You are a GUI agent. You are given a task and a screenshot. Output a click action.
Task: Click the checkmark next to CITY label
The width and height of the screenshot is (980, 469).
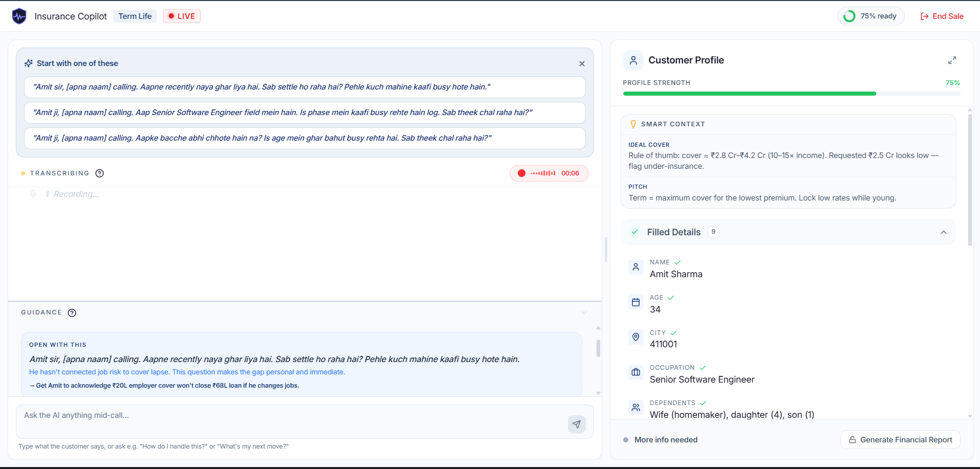673,333
